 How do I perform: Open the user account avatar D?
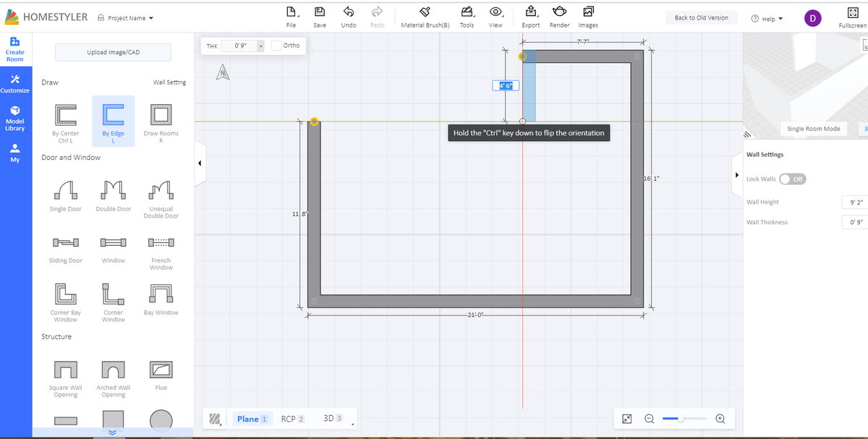click(x=812, y=19)
